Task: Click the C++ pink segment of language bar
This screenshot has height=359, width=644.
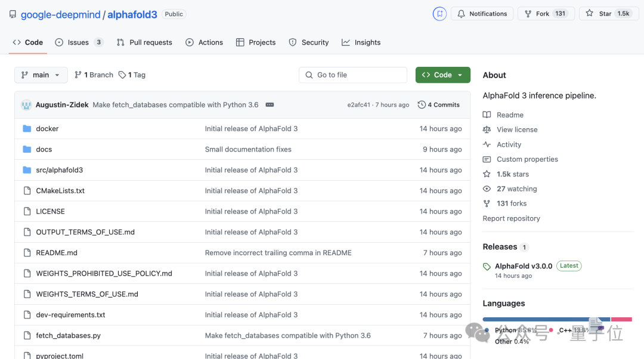Action: [621, 319]
